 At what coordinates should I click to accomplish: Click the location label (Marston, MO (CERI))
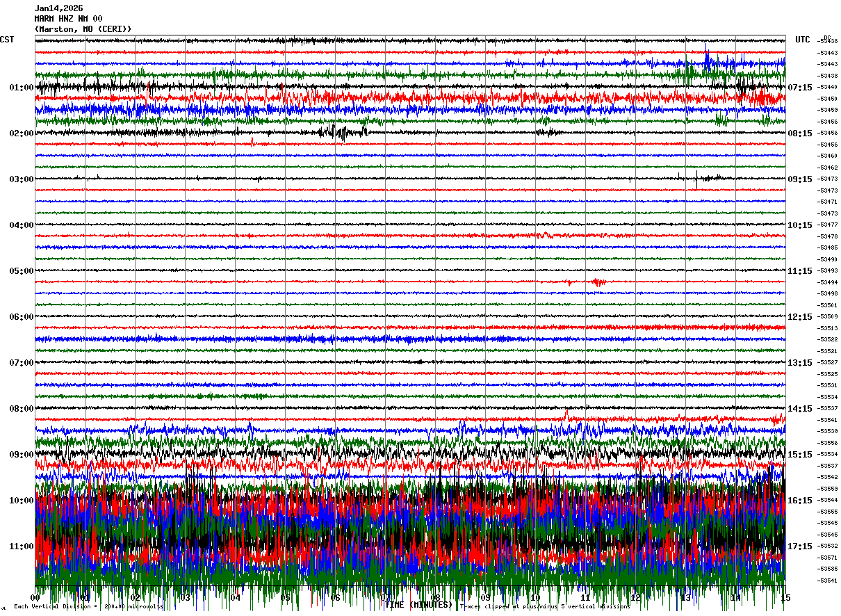pos(83,29)
